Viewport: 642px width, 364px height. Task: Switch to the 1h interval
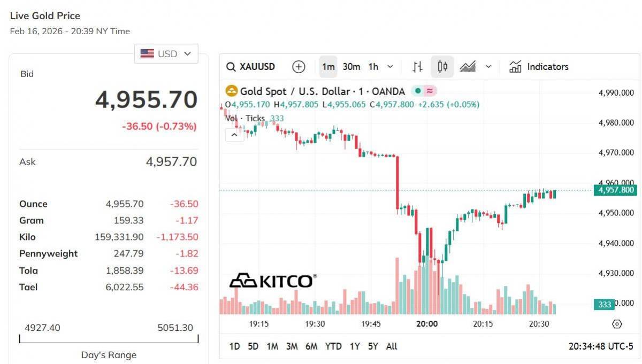coord(373,67)
